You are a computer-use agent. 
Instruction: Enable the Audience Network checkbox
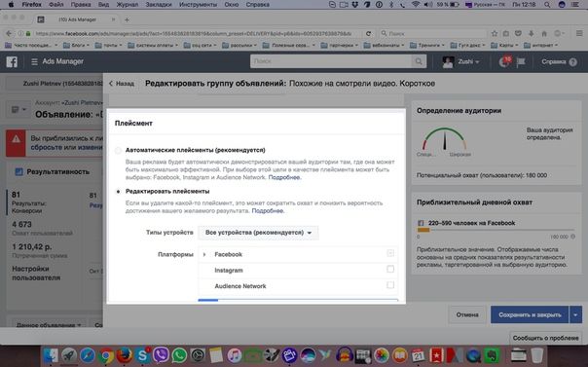tap(390, 285)
